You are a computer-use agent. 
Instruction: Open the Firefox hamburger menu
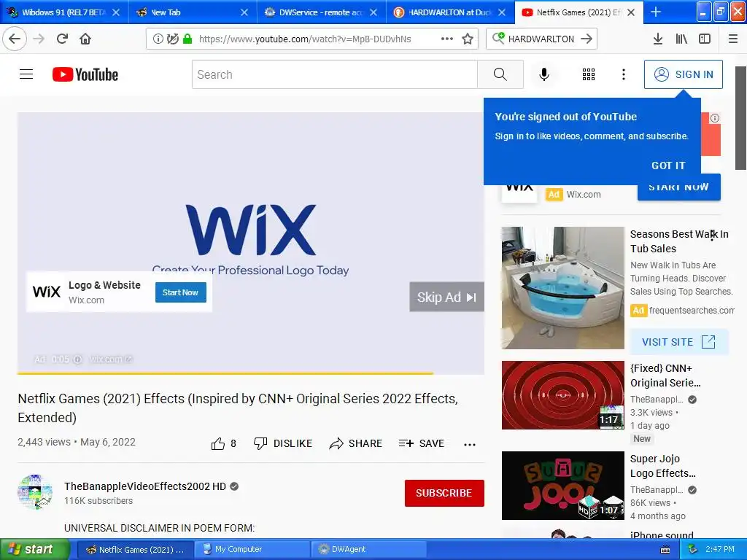[x=733, y=39]
